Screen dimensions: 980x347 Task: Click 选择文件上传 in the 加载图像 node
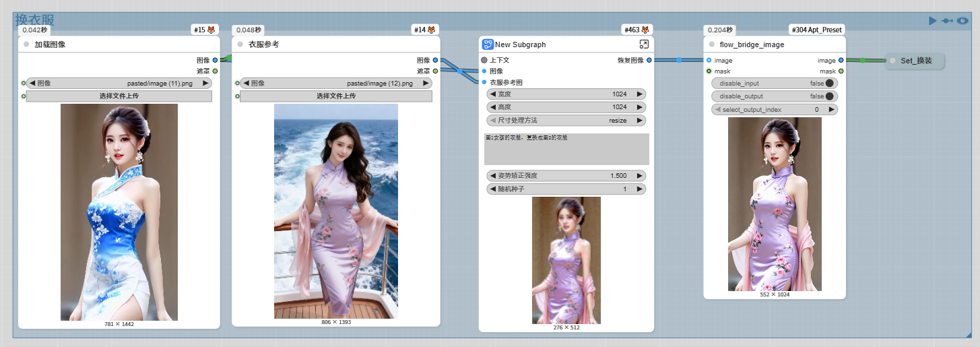click(119, 96)
